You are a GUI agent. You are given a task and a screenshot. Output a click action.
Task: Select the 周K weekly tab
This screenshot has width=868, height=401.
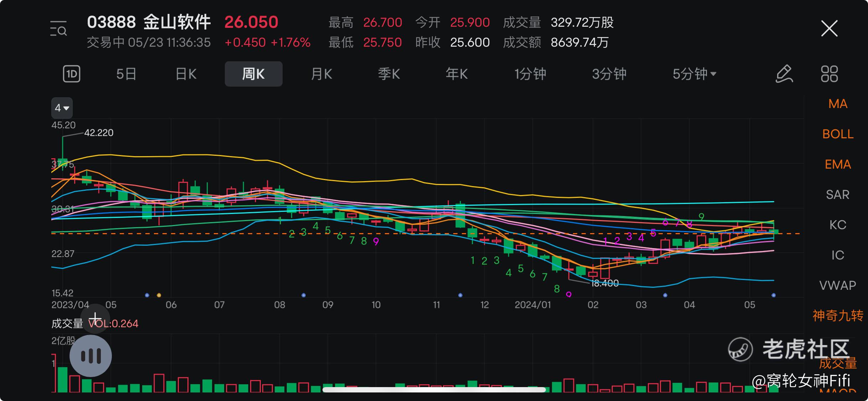(x=253, y=74)
